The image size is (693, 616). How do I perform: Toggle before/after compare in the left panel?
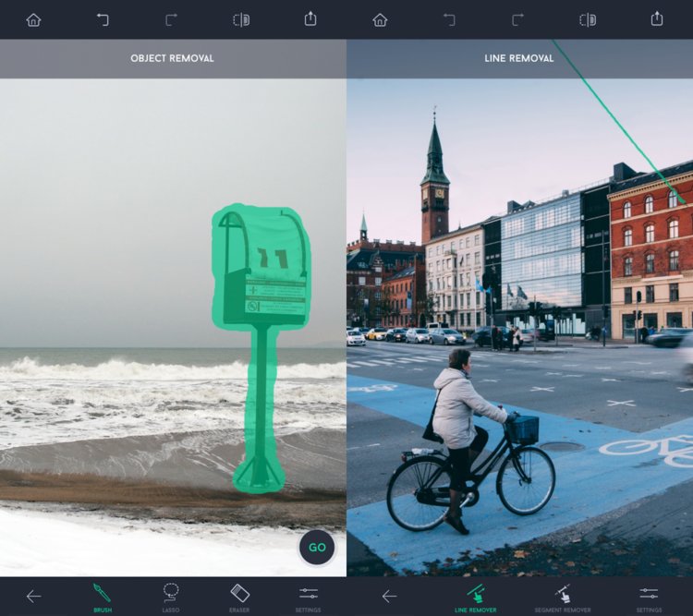pyautogui.click(x=241, y=20)
